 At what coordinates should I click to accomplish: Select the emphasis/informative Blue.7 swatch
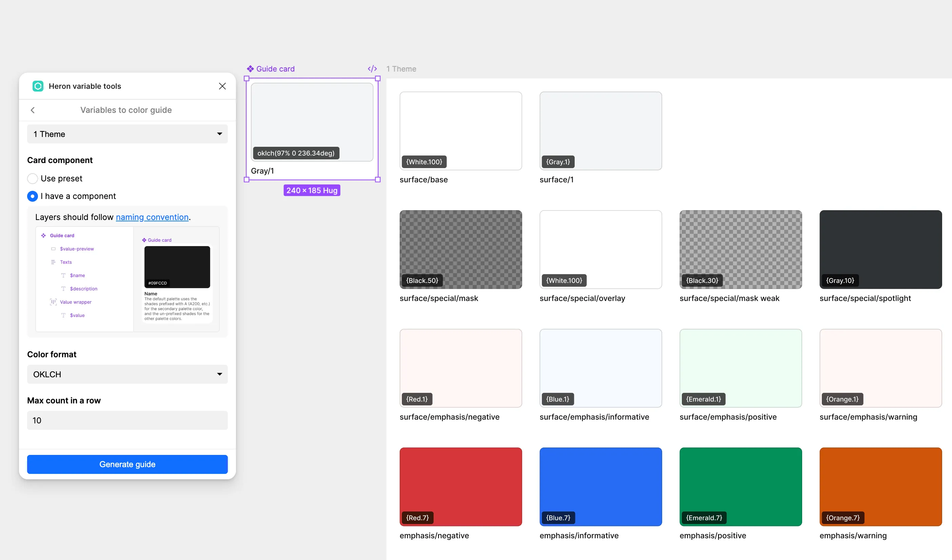(x=600, y=486)
